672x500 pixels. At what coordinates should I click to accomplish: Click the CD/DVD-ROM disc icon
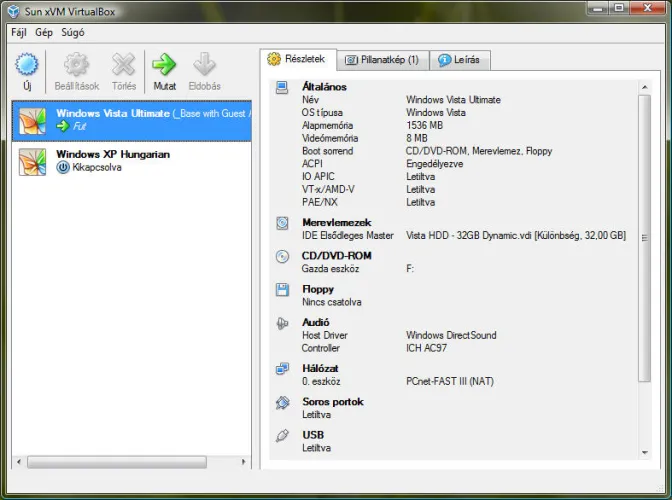(x=282, y=256)
